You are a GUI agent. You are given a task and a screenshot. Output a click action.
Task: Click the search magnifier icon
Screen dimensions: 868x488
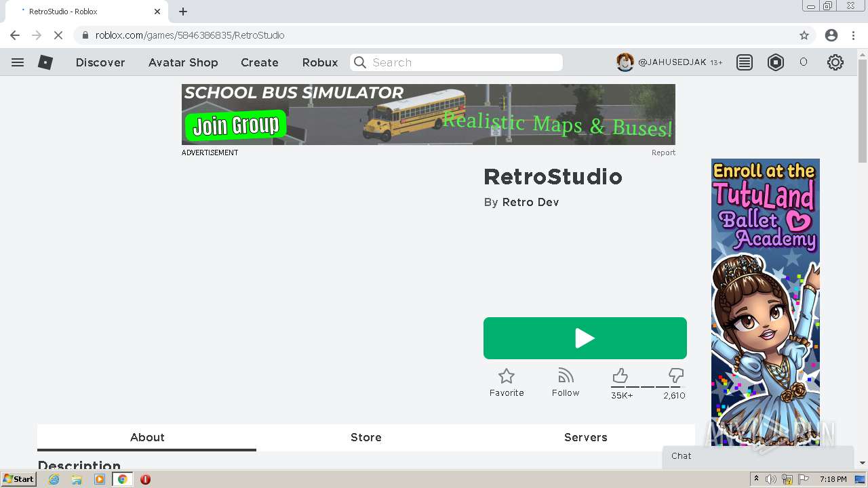(x=360, y=62)
